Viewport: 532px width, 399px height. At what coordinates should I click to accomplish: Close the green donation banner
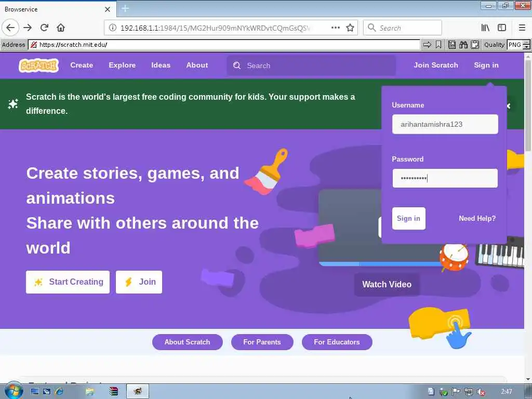point(508,106)
